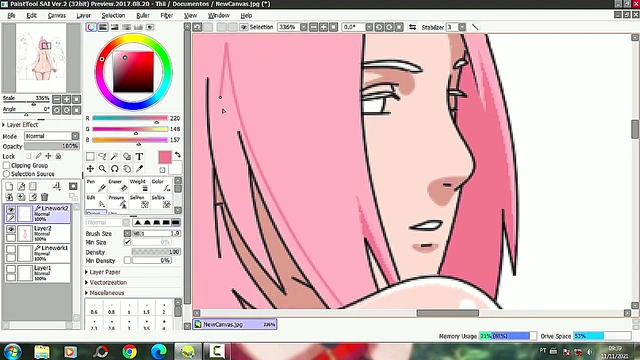
Task: Swap foreground and background colors
Action: 178,155
